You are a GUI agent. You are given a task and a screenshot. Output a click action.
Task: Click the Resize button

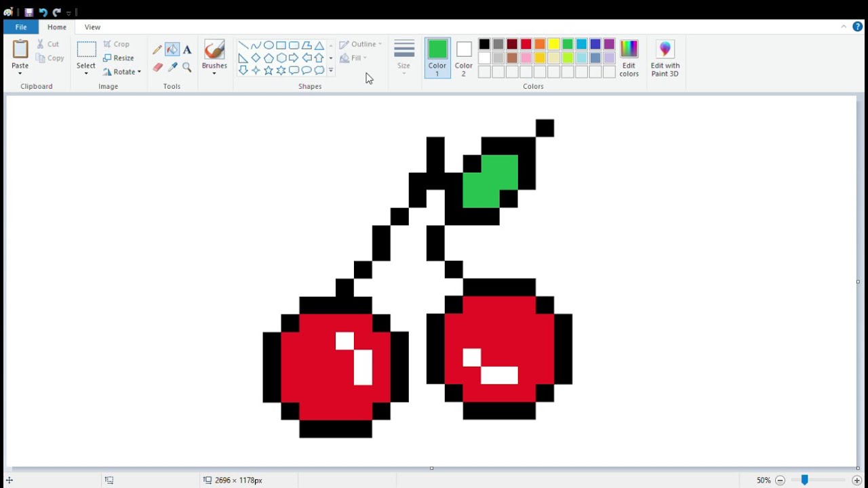point(119,58)
